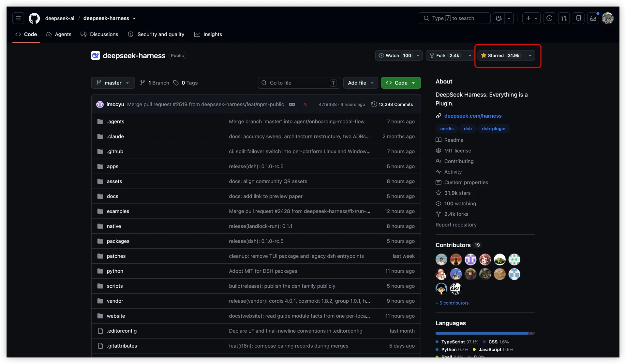Open pull requests icon in header
This screenshot has height=364, width=626.
564,18
